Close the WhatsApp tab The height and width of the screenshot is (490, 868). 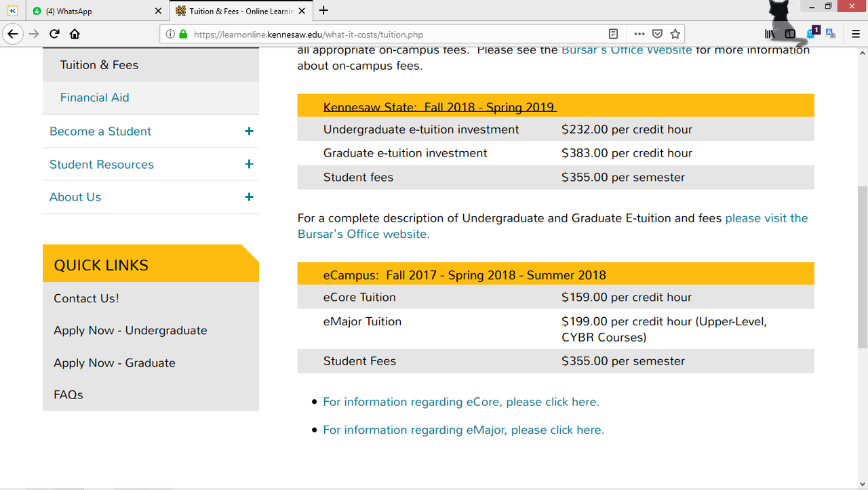point(158,11)
